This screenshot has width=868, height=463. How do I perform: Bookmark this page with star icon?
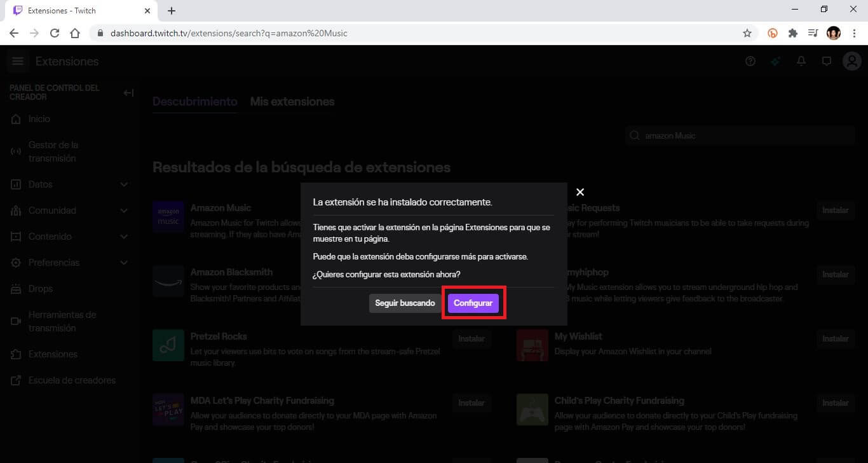(747, 33)
